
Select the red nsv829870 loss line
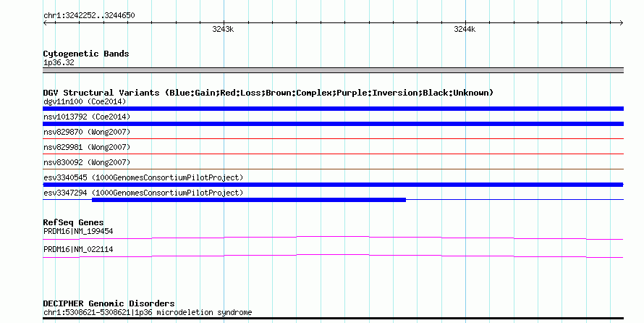333,139
